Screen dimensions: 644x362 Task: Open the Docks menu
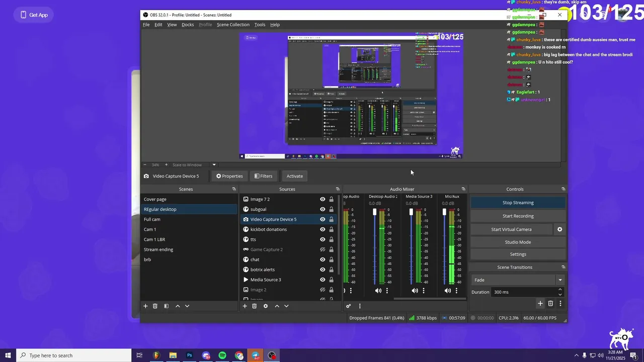coord(188,25)
